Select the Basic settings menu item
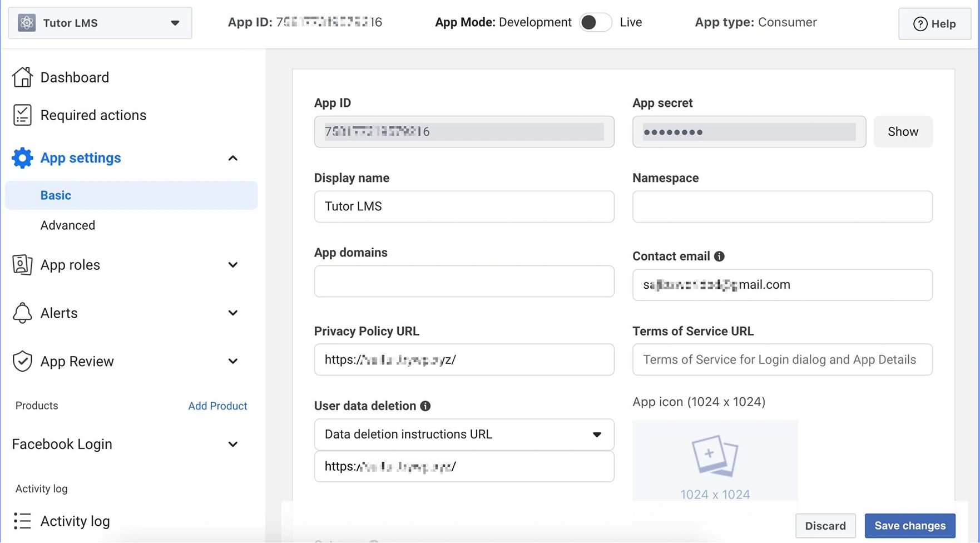Viewport: 980px width, 543px height. coord(131,195)
